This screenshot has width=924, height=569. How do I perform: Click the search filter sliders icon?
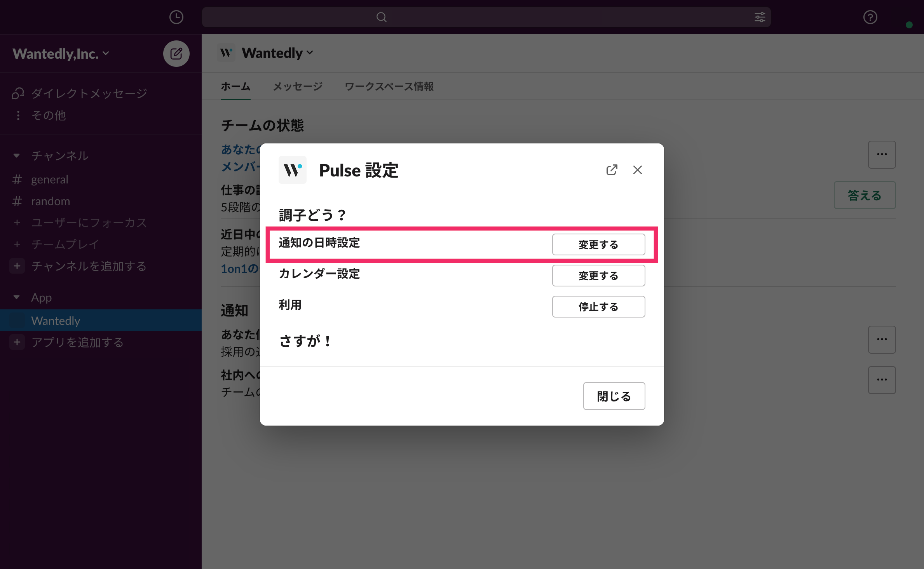pos(760,17)
